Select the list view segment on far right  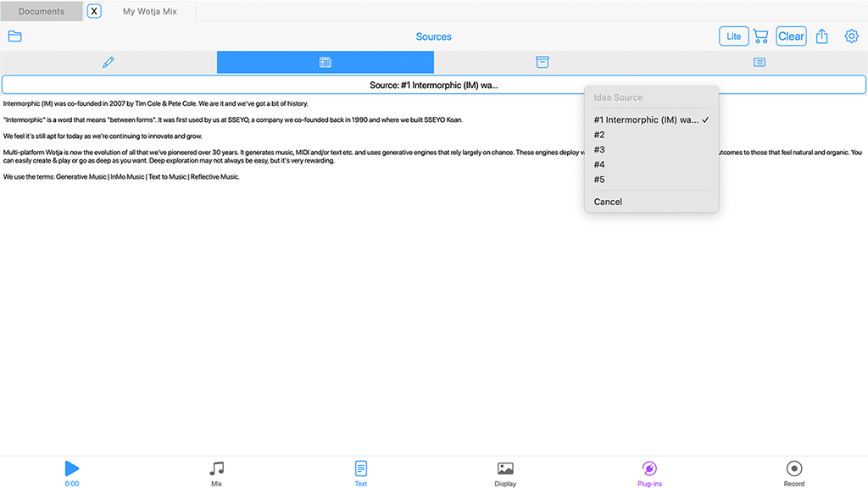coord(759,62)
